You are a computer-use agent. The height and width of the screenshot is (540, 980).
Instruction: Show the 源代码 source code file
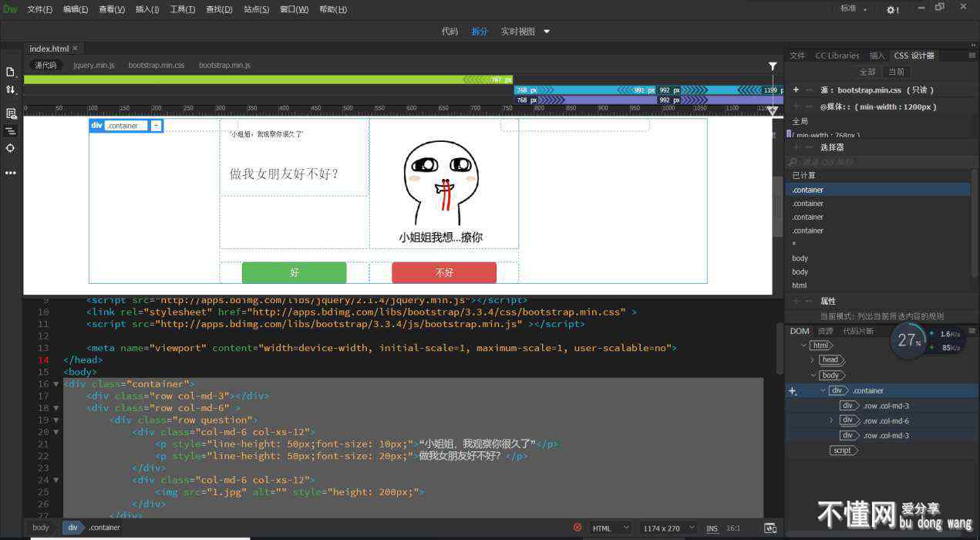pyautogui.click(x=45, y=66)
